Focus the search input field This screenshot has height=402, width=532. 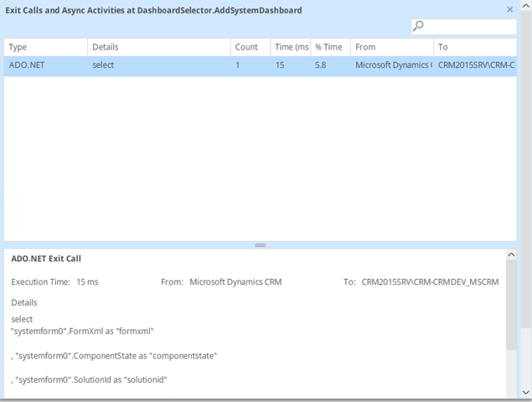coord(469,27)
